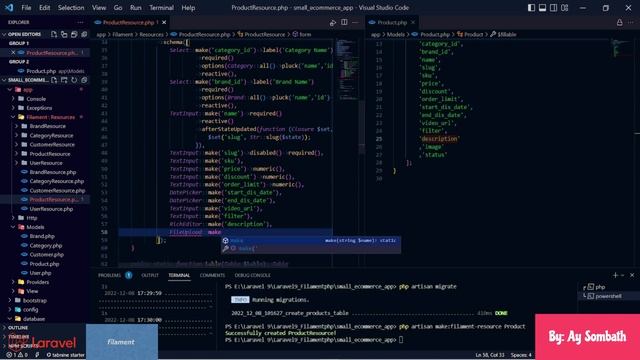Select Product.php under Group 2
The image size is (640, 360).
[45, 71]
